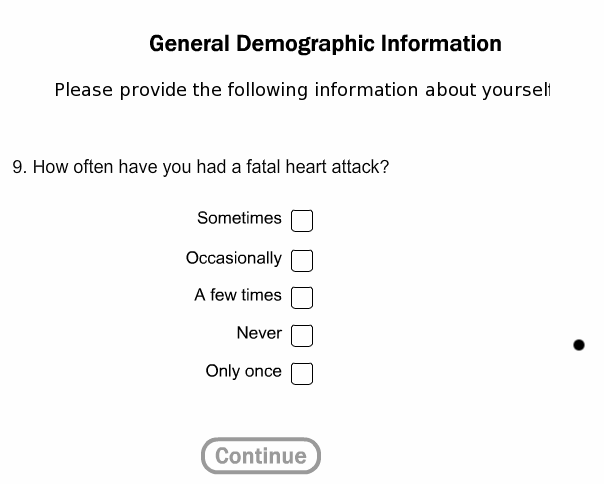
Task: Check the Sometimes checkbox
Action: [x=302, y=220]
